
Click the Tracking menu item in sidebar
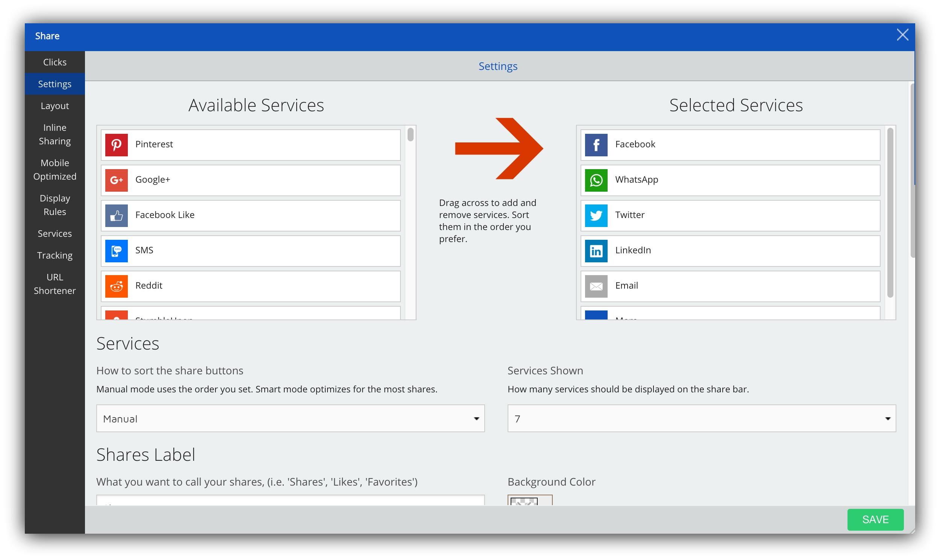[55, 255]
